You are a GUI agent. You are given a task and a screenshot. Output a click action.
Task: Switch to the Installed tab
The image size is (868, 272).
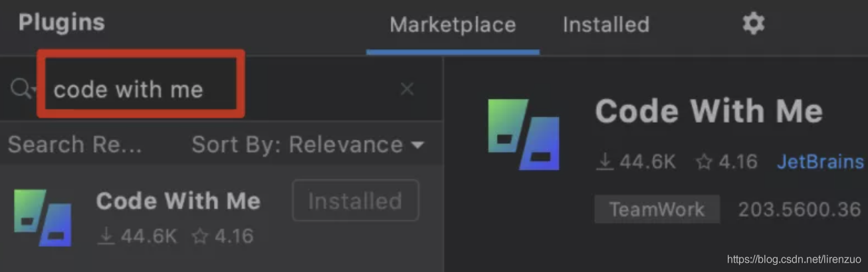(x=605, y=25)
